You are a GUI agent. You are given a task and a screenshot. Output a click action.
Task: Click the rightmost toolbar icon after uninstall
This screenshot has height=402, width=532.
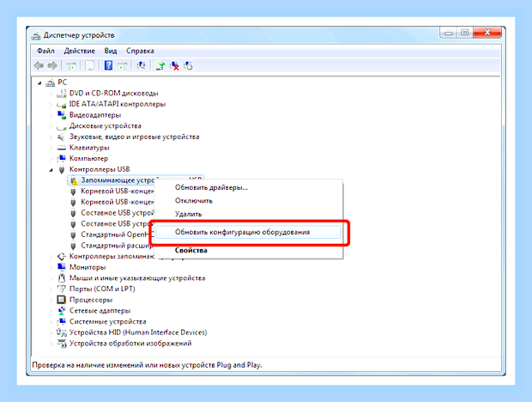coord(188,65)
